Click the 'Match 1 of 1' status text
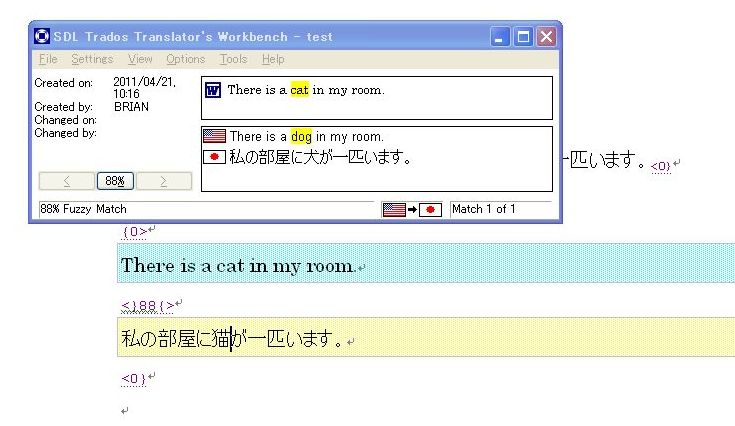The width and height of the screenshot is (735, 426). click(x=483, y=209)
